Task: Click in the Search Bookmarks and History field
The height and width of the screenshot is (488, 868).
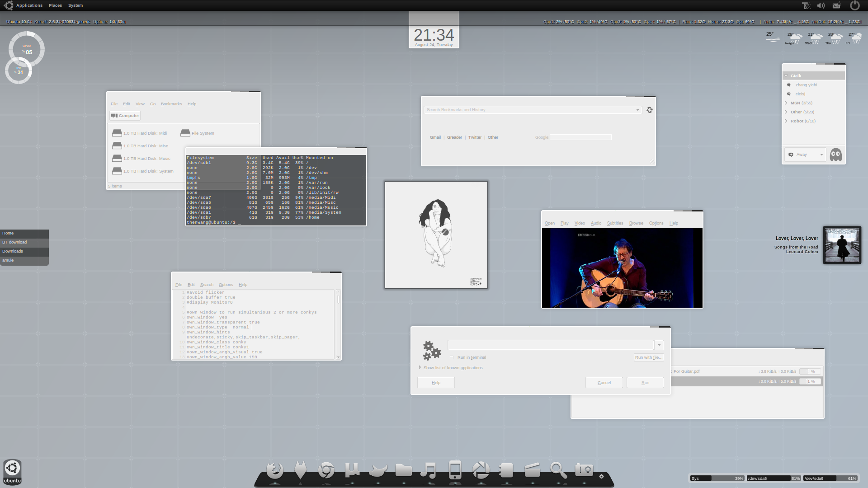Action: (529, 110)
